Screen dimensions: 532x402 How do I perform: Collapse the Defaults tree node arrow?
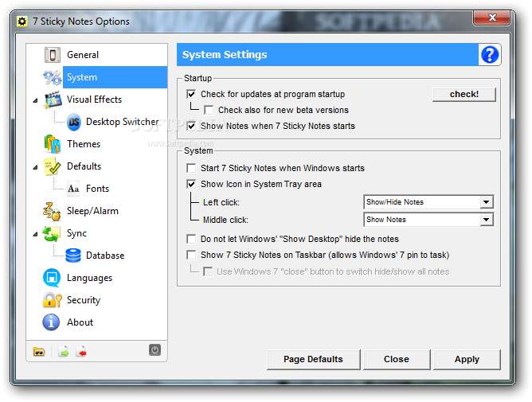35,167
